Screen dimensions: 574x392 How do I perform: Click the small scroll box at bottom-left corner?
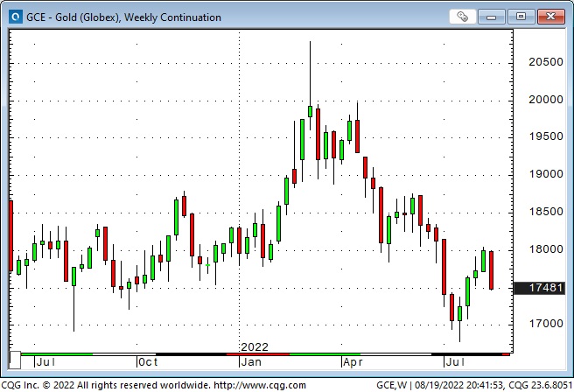(15, 360)
